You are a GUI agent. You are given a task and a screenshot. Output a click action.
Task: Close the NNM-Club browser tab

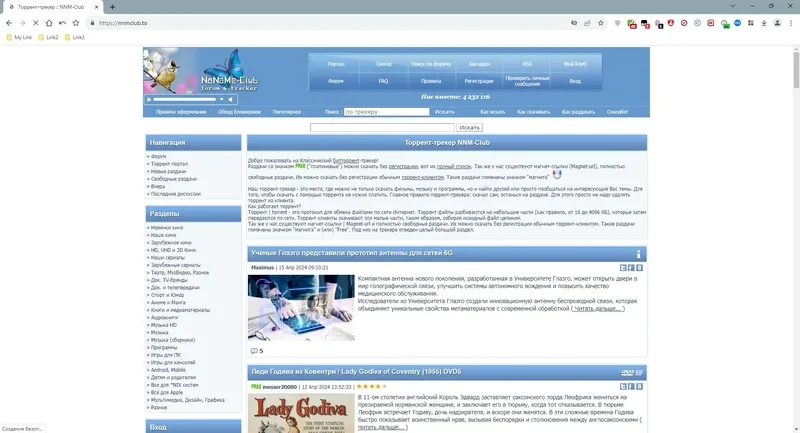click(96, 7)
